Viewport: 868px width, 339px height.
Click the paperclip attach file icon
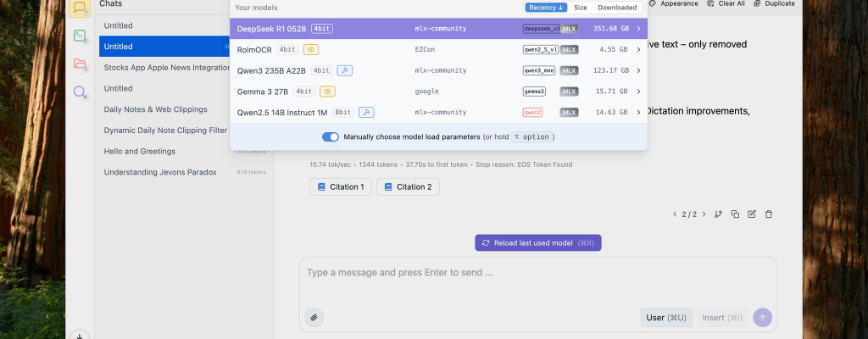point(314,317)
